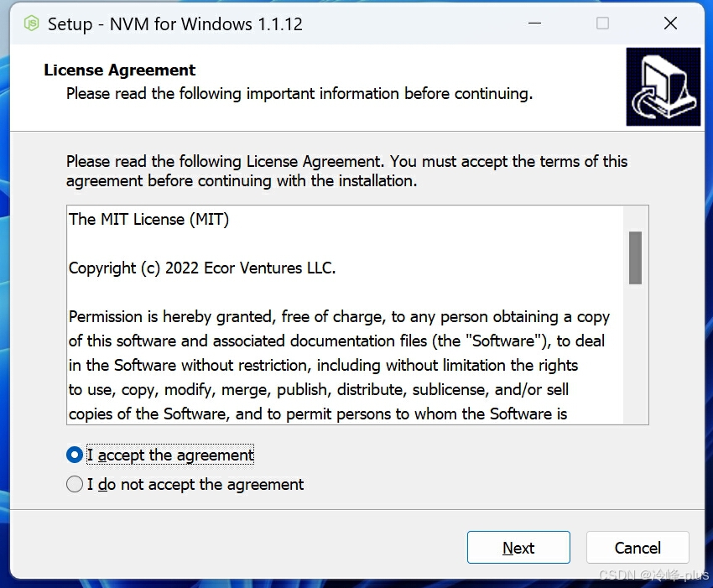The width and height of the screenshot is (713, 588).
Task: Click the line starting "copies of the Software"
Action: 318,414
